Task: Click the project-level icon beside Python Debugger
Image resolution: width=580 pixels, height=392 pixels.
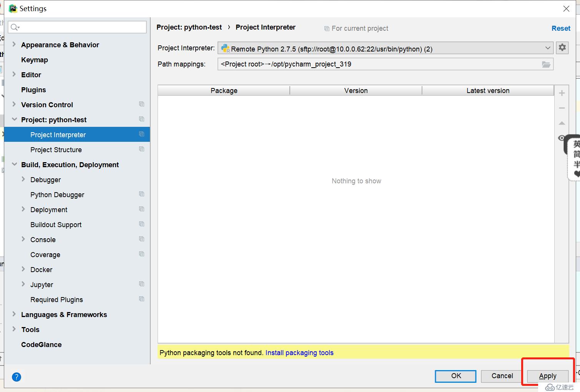Action: 141,194
